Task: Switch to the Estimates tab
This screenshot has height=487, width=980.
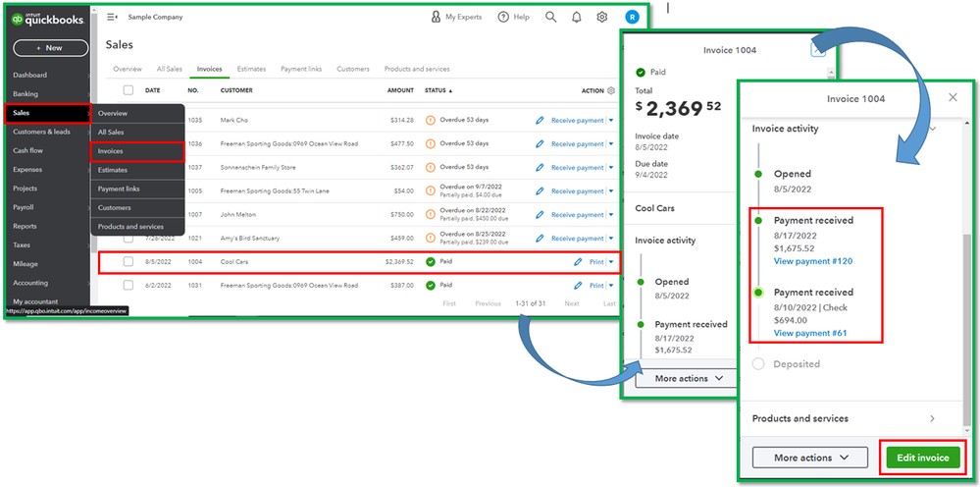Action: click(x=251, y=69)
